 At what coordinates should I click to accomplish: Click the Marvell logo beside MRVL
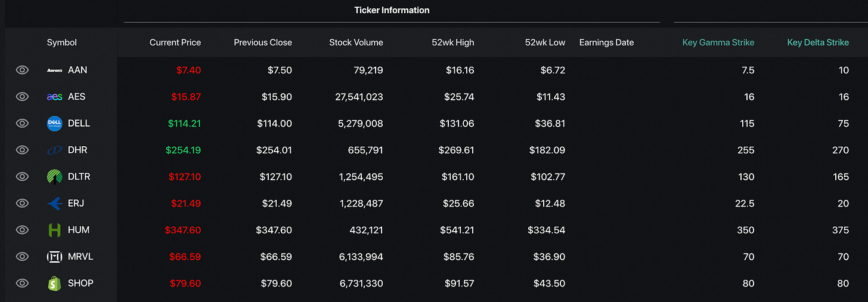point(55,257)
